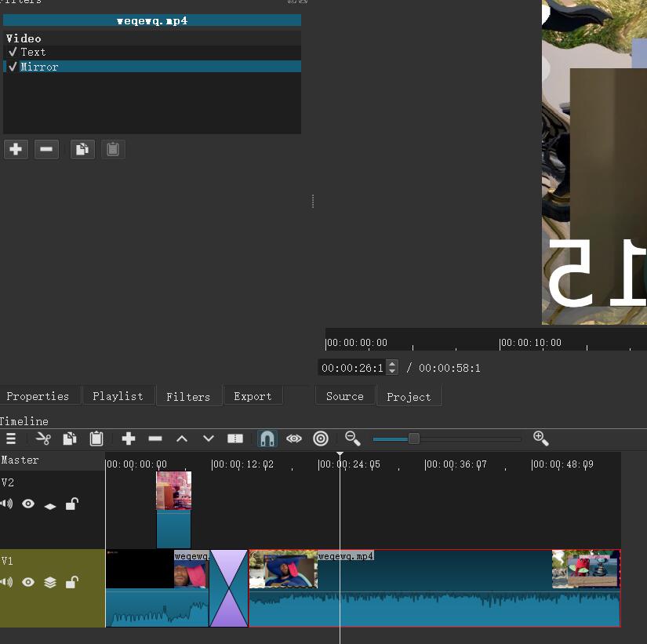Copy filters in the Filters panel

[82, 149]
